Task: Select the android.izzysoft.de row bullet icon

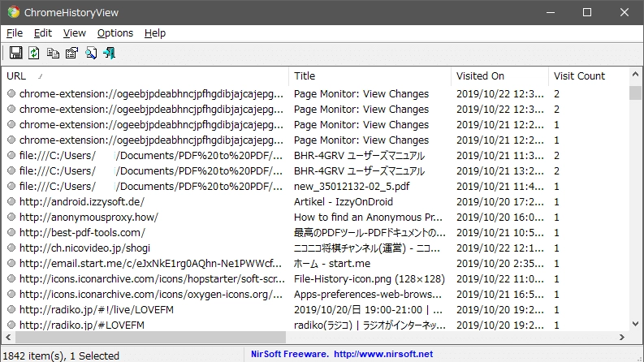Action: pyautogui.click(x=11, y=201)
